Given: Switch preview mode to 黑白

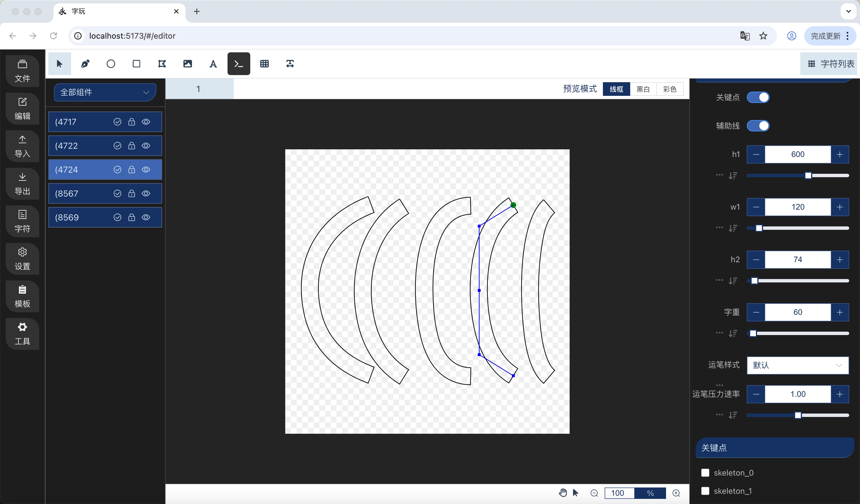Looking at the screenshot, I should [x=643, y=89].
